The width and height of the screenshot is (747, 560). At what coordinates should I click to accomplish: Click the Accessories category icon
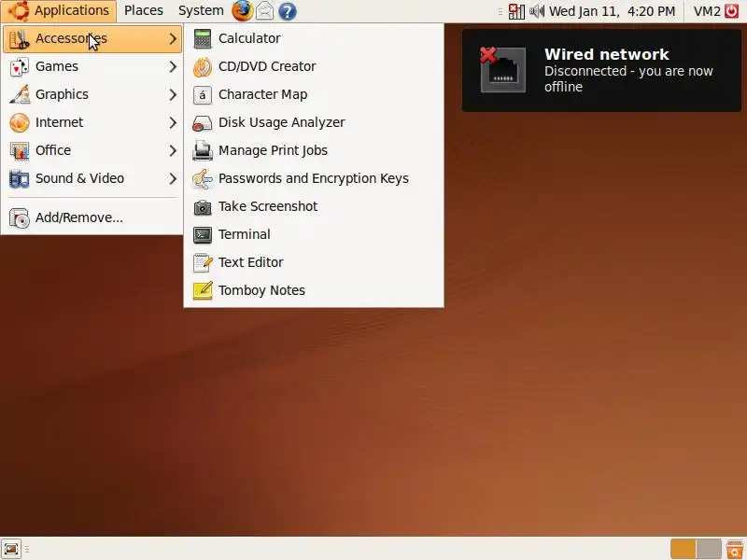[20, 39]
